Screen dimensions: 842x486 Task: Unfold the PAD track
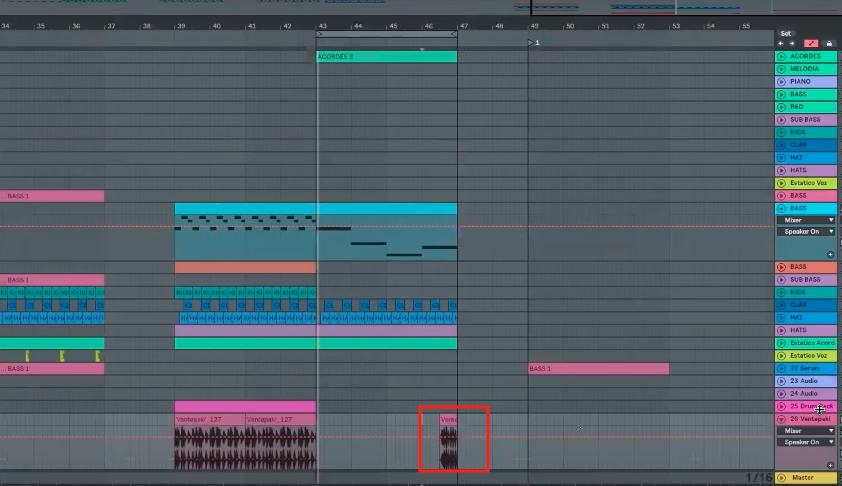[781, 107]
